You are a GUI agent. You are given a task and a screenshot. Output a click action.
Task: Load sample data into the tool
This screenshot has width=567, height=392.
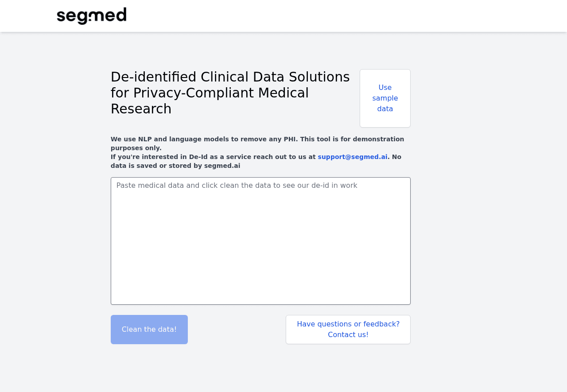click(x=385, y=98)
